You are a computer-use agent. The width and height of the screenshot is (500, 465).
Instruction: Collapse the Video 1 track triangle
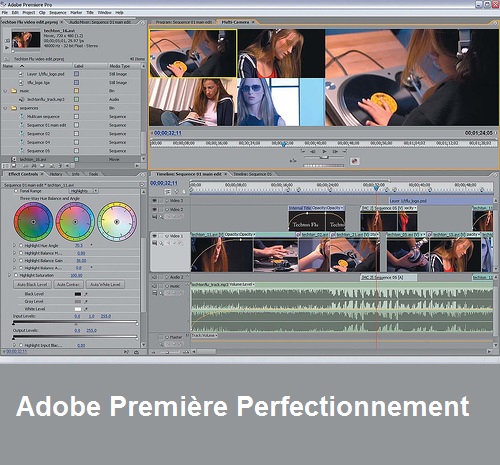pyautogui.click(x=167, y=236)
